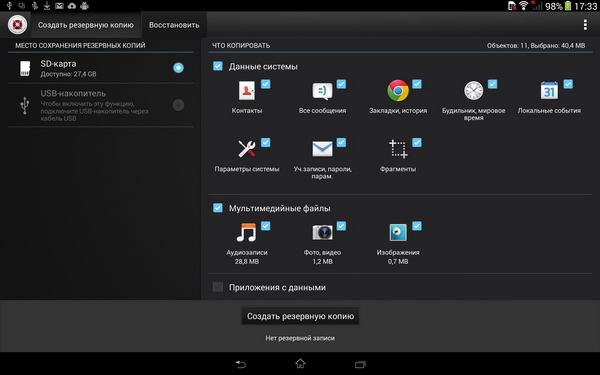This screenshot has height=375, width=600.
Task: Open the three-dot overflow menu
Action: coord(585,25)
